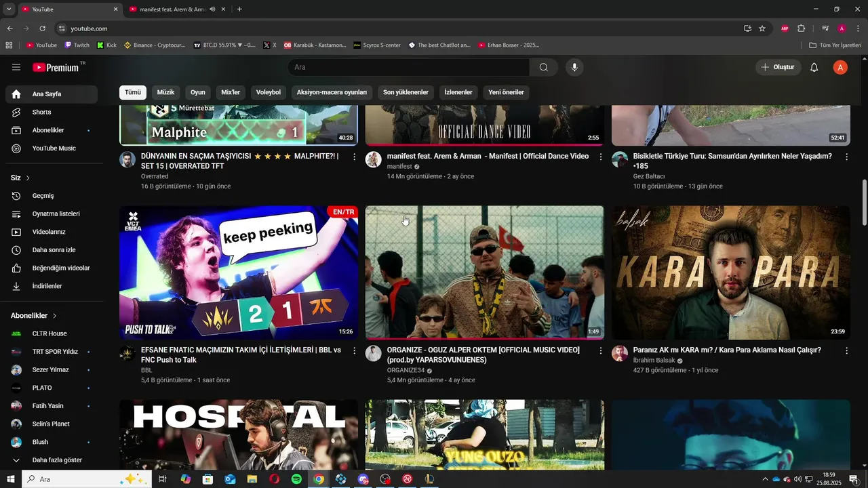Open Beğendiğim videolar list

[x=51, y=268]
